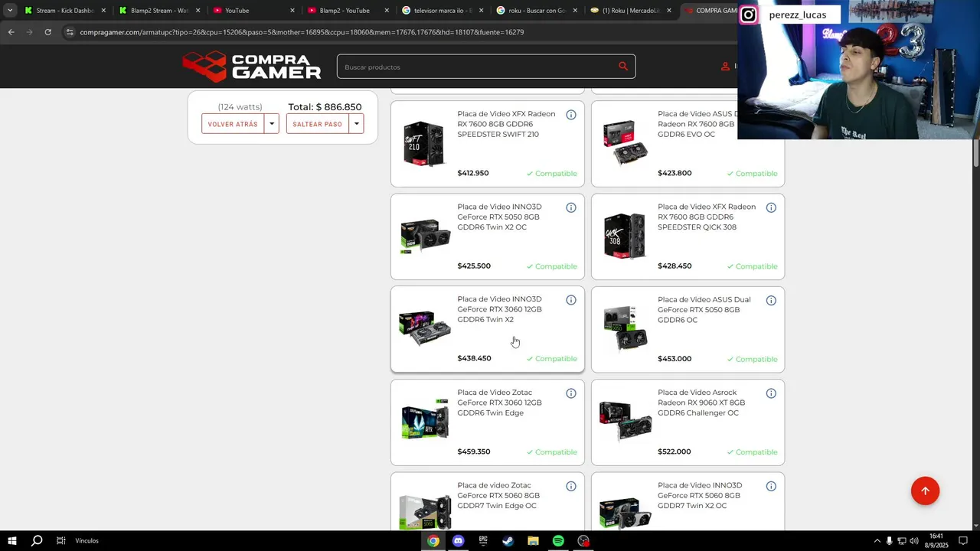Viewport: 980px width, 551px height.
Task: Click the user account icon in header
Action: tap(725, 67)
